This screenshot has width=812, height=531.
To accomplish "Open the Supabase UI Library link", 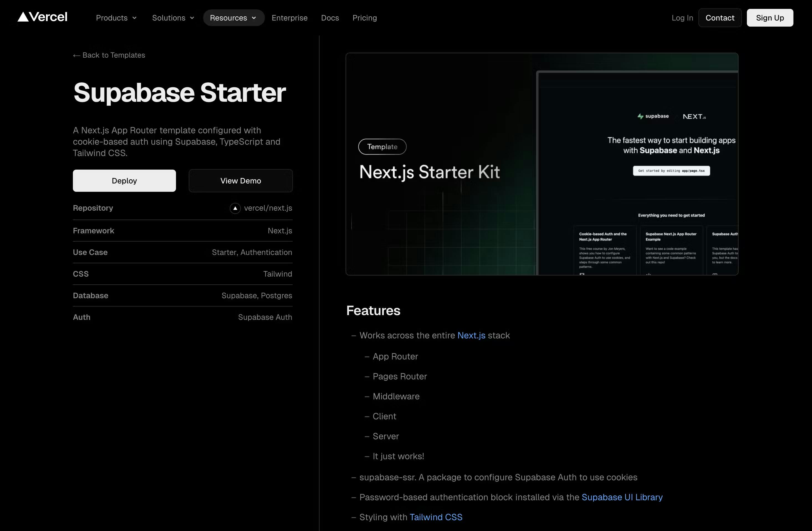I will (x=622, y=497).
